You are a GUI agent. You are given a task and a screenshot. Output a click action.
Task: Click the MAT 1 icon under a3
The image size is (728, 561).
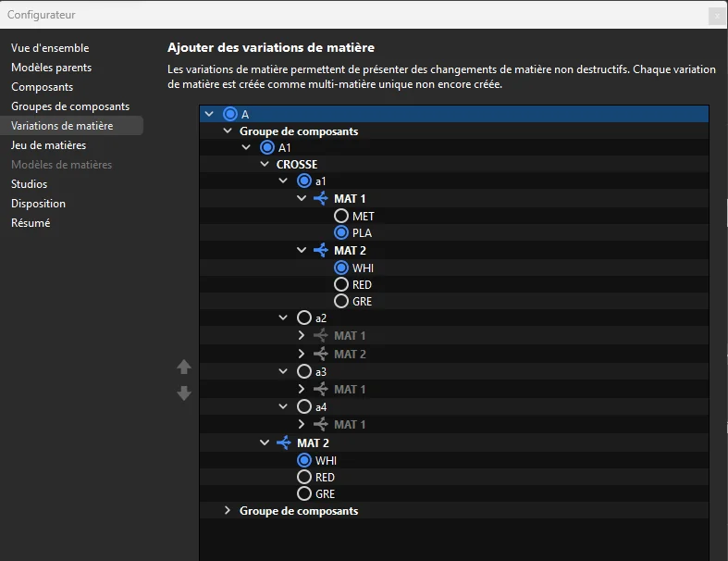click(321, 389)
